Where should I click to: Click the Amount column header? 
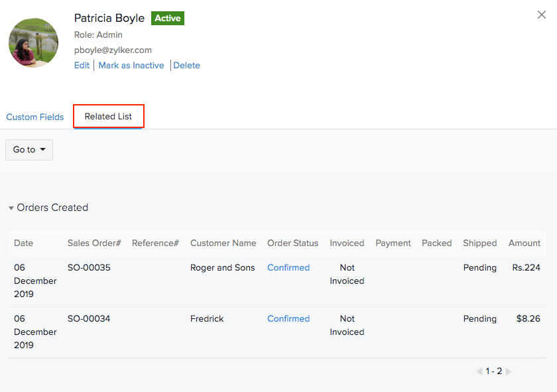pos(525,243)
